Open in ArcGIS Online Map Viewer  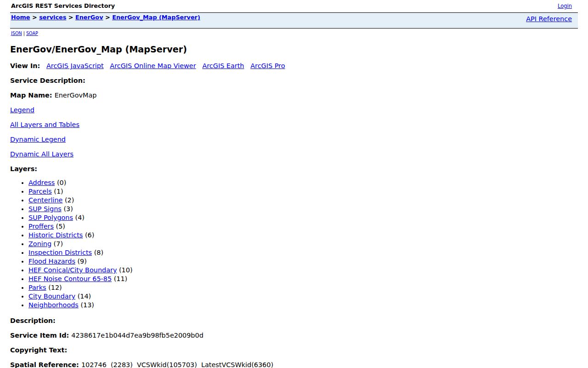[153, 66]
